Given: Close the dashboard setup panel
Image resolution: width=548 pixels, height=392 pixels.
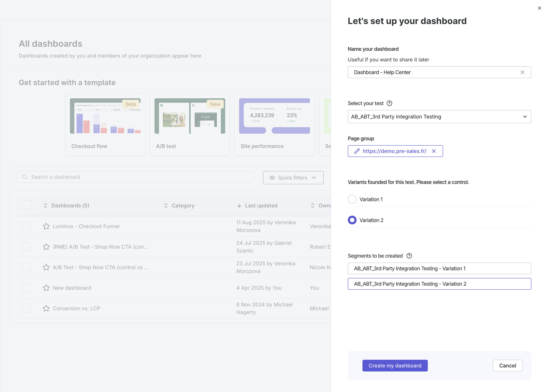Looking at the screenshot, I should tap(539, 8).
